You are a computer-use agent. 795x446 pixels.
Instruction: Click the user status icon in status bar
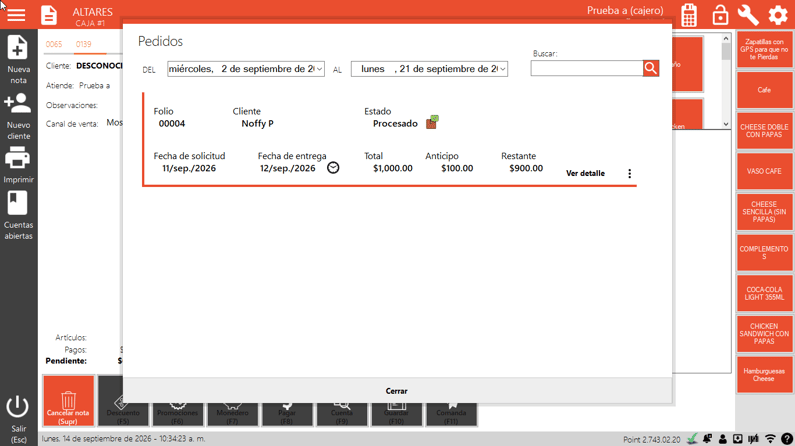[x=722, y=439]
